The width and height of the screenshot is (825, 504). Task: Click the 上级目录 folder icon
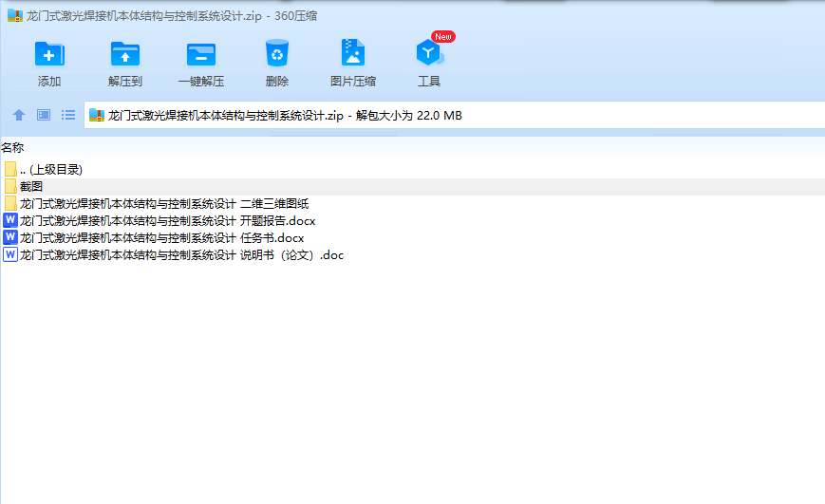[x=10, y=169]
